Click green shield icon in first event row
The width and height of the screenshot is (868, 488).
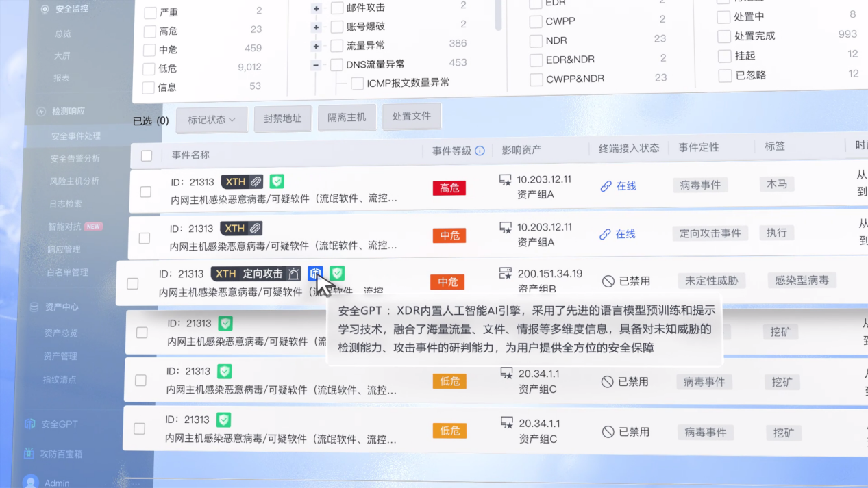(x=277, y=181)
